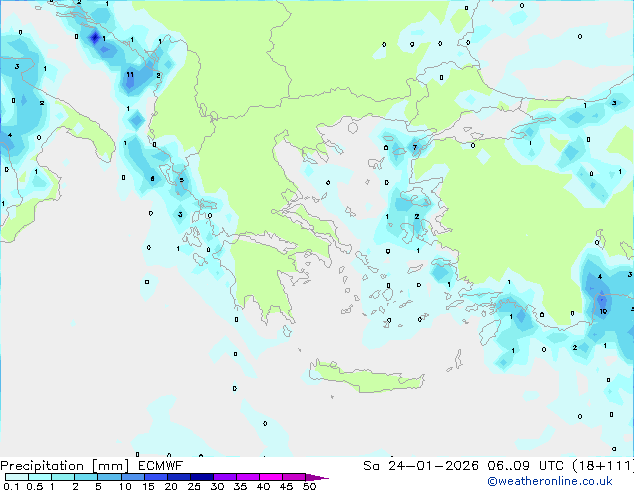Open the weatheronline.co.uk credit link
The height and width of the screenshot is (490, 634).
pos(550,481)
